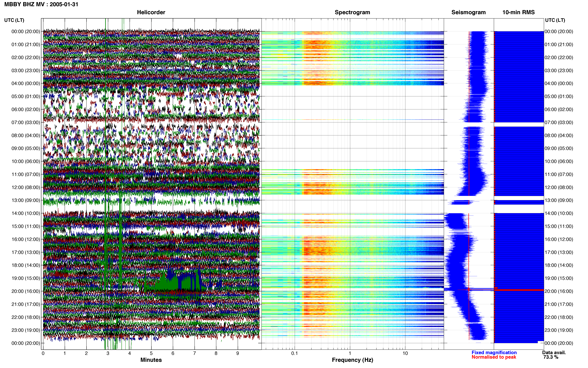Click the Normalised to peak legend text
This screenshot has height=368, width=588.
(x=494, y=357)
